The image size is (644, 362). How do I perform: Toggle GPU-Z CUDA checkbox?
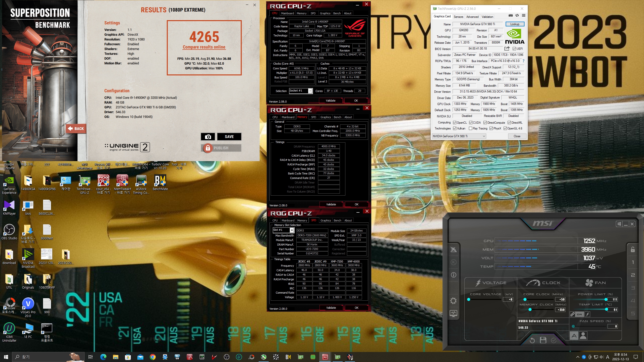(x=471, y=123)
